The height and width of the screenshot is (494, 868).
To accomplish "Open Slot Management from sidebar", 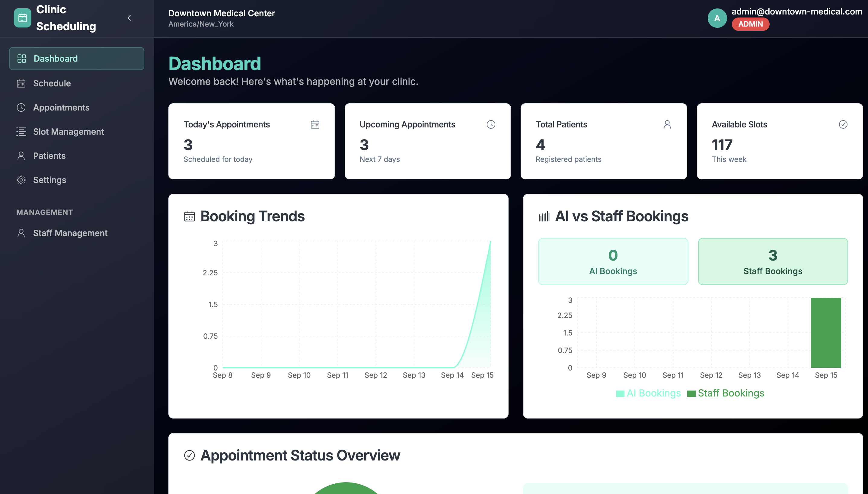I will pyautogui.click(x=68, y=132).
